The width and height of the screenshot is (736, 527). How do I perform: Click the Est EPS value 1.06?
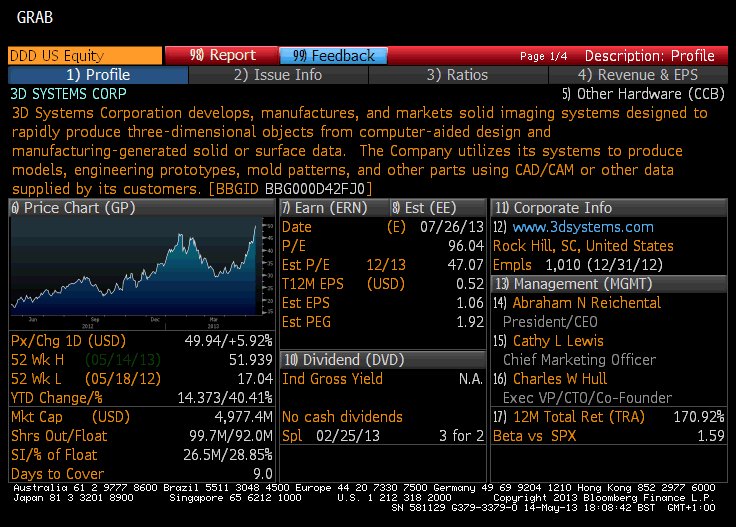click(470, 303)
